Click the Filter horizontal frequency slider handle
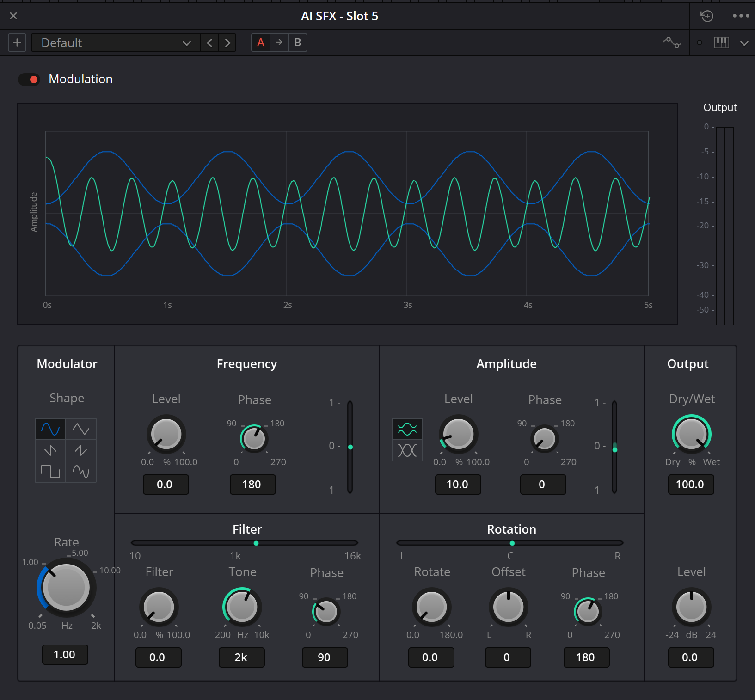 256,543
